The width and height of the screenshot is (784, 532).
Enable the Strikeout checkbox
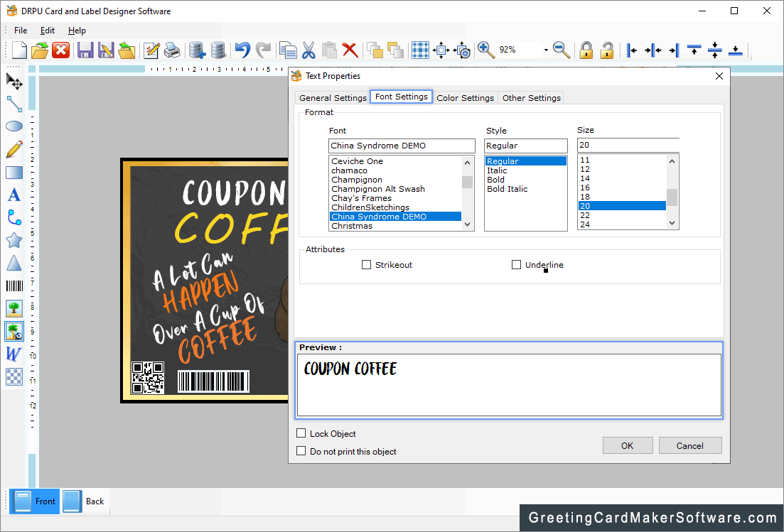coord(367,265)
